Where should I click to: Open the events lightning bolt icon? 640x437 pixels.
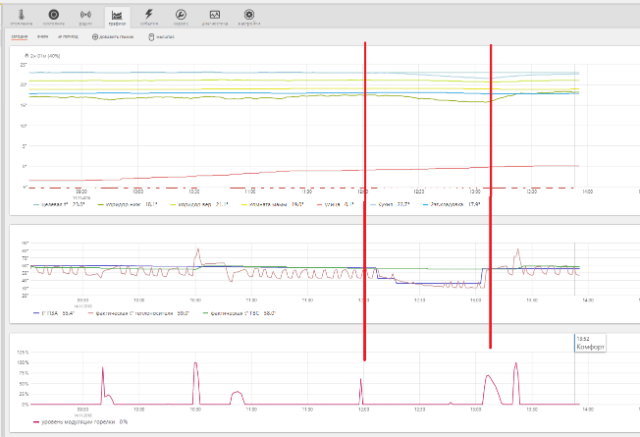pos(149,17)
